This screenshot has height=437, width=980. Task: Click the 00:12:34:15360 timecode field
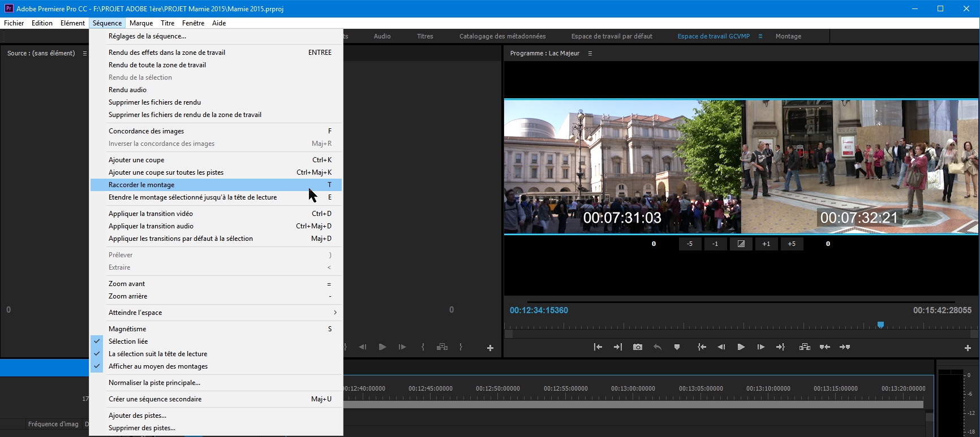539,310
